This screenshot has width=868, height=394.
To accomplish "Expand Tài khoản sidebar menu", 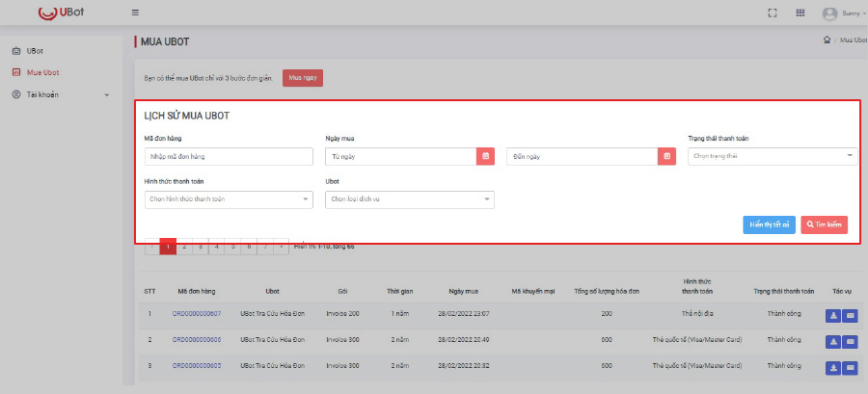I will pos(61,94).
